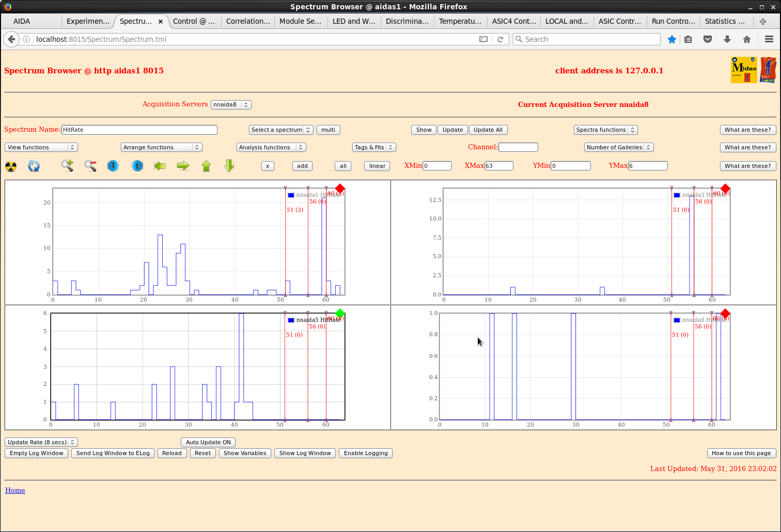Click the red diamond on nnaida8 plot
Viewport: 781px width, 532px height.
[x=725, y=314]
